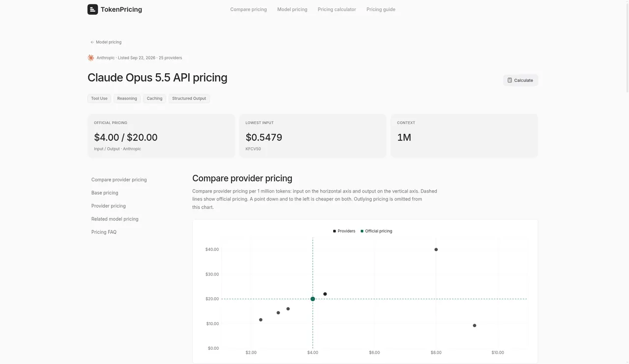Click the green official pricing point
The height and width of the screenshot is (364, 629).
[x=313, y=299]
